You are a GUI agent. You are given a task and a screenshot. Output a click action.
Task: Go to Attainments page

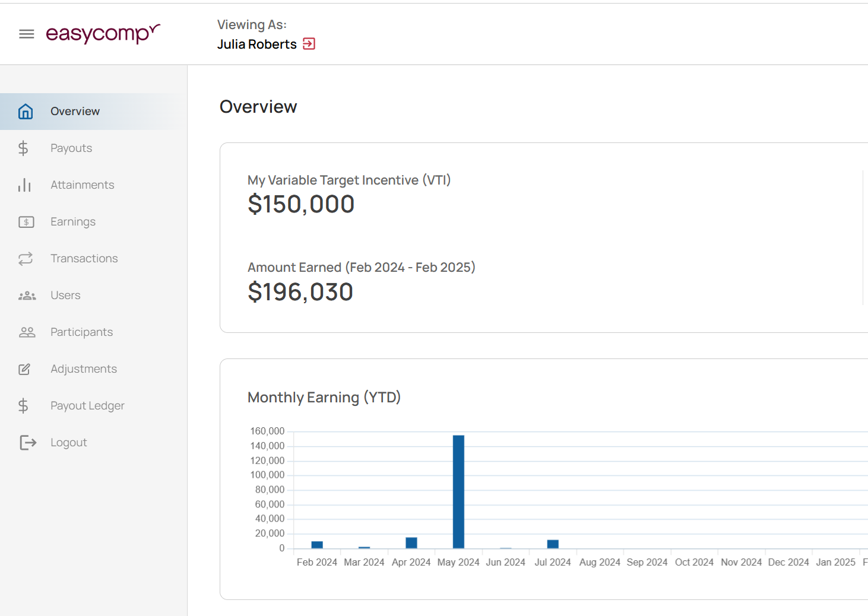[82, 185]
